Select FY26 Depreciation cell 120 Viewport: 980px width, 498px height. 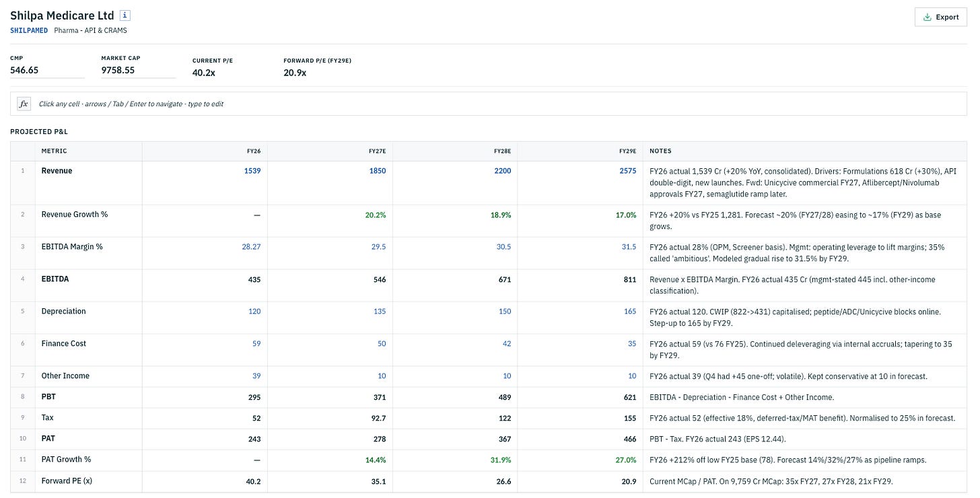[205, 318]
